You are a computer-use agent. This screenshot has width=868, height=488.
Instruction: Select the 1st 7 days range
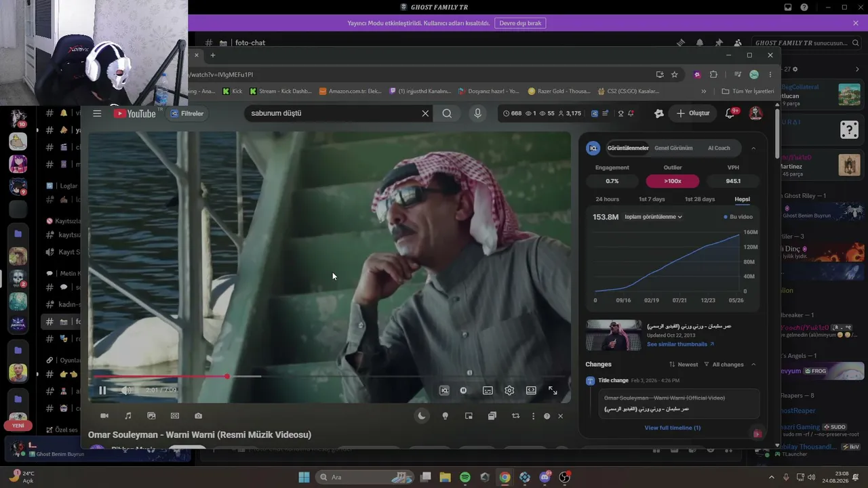(x=652, y=199)
